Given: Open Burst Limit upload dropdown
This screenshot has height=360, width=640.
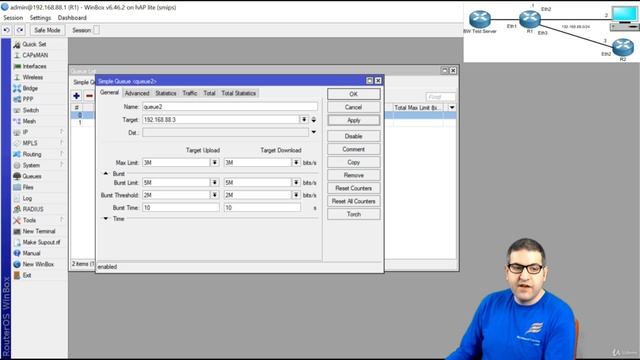Looking at the screenshot, I should (214, 182).
